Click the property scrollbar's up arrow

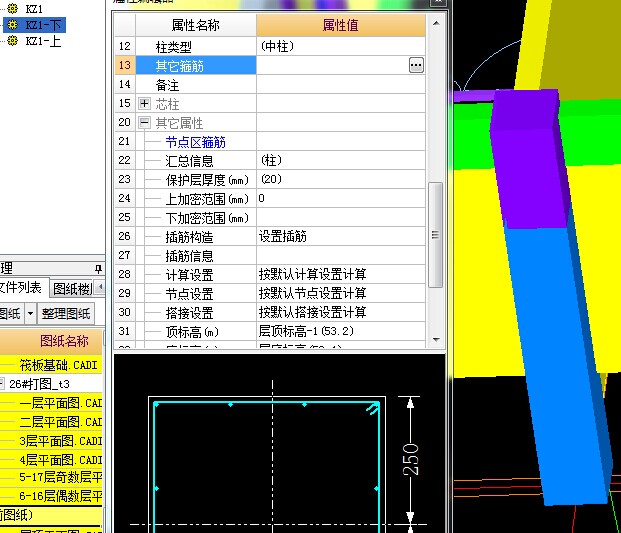[x=436, y=23]
